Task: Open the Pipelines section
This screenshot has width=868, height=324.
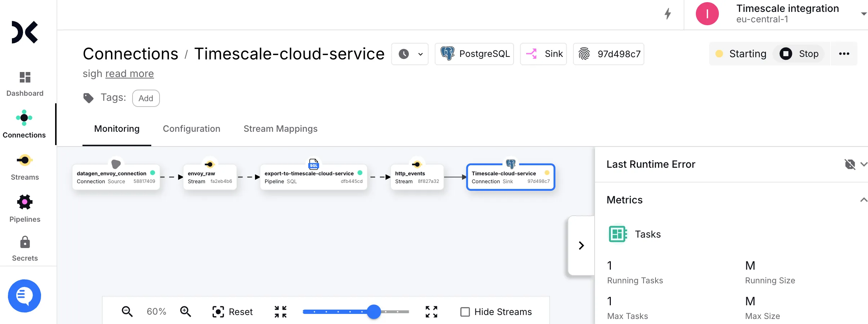Action: click(x=25, y=209)
